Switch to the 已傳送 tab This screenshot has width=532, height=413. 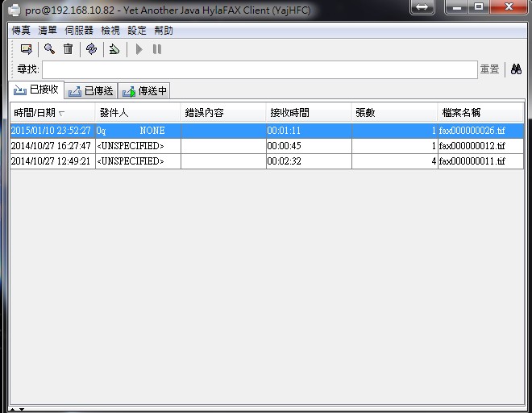(x=91, y=90)
